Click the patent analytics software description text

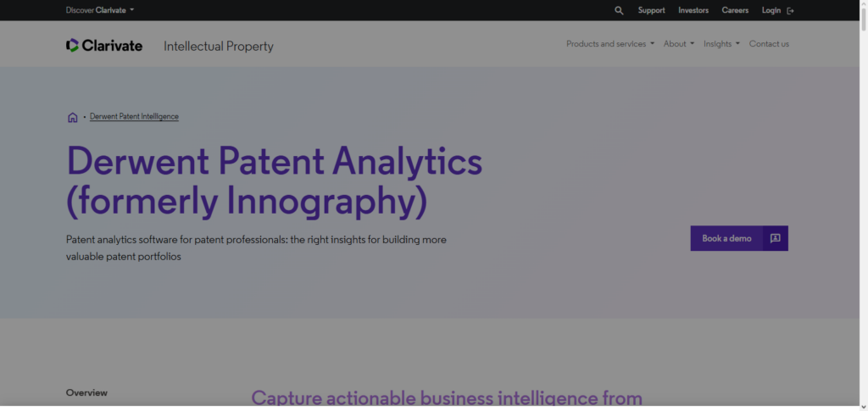pos(256,247)
